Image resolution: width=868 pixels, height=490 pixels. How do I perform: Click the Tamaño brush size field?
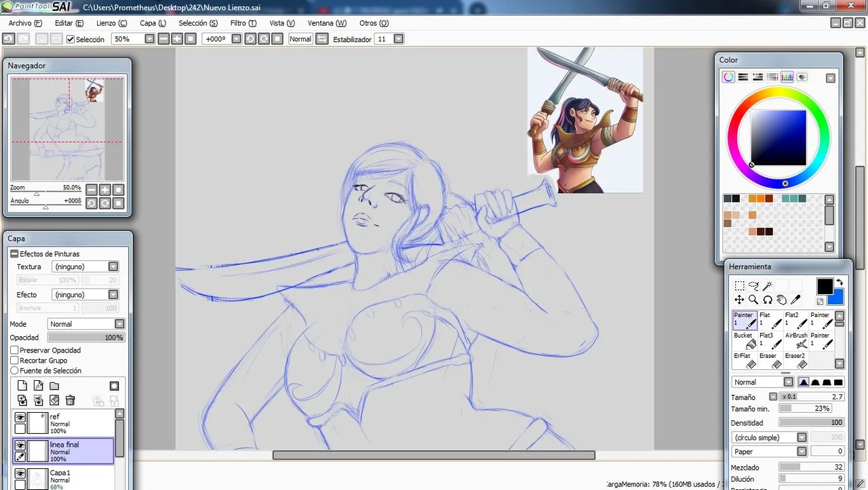[x=811, y=396]
